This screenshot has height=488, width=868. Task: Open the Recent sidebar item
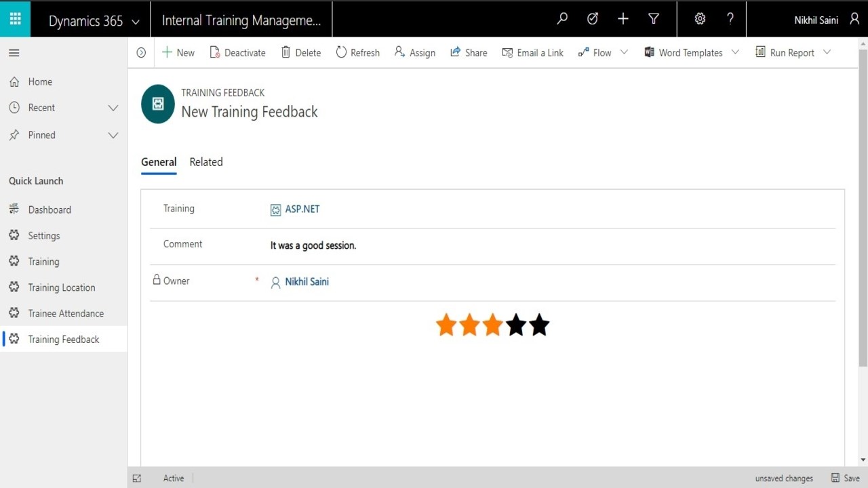[x=42, y=108]
